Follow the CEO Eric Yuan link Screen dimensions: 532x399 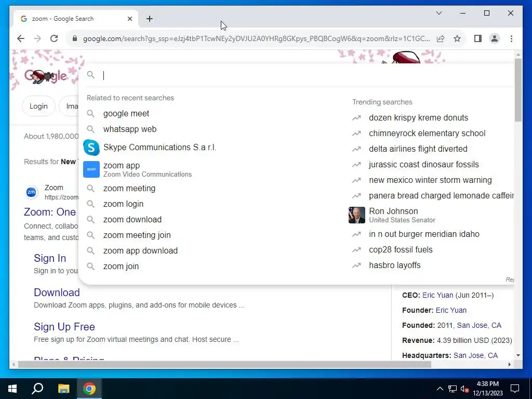437,295
